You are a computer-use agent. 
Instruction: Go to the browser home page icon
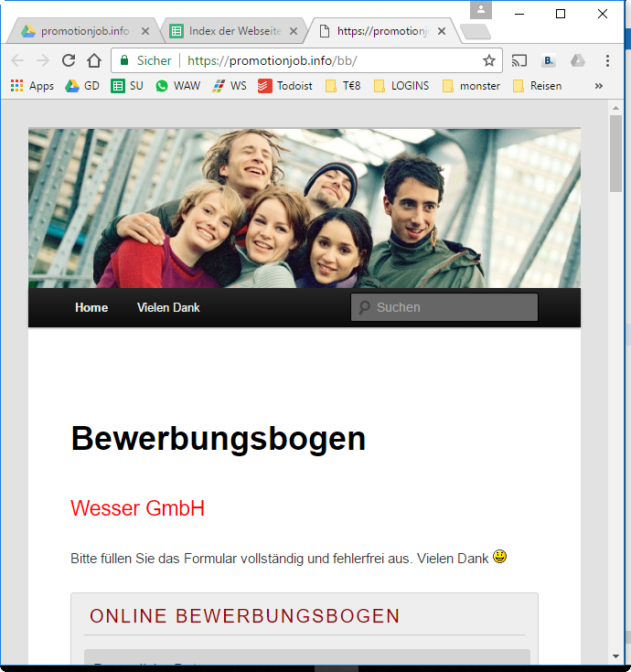pos(94,60)
